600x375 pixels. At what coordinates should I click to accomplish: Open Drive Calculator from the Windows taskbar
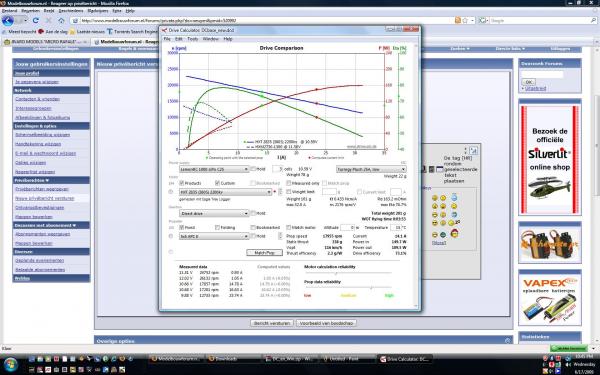[x=405, y=359]
